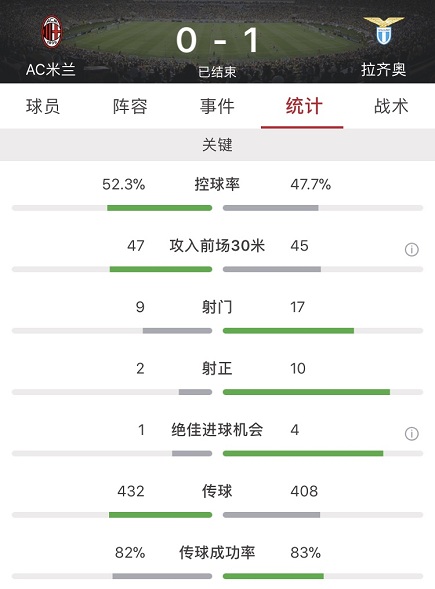435x589 pixels.
Task: Click the 关键 section header
Action: [218, 145]
